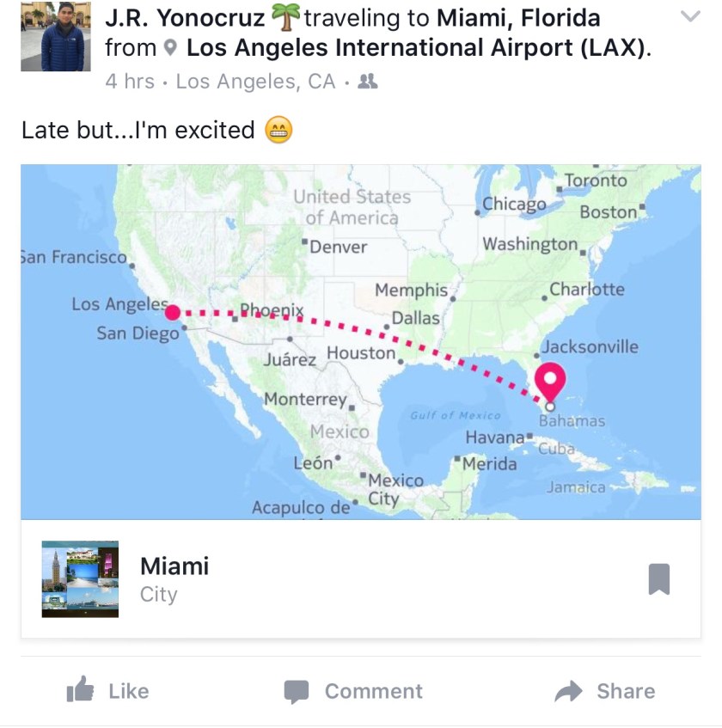
Task: Open the Miami city page title
Action: [174, 566]
